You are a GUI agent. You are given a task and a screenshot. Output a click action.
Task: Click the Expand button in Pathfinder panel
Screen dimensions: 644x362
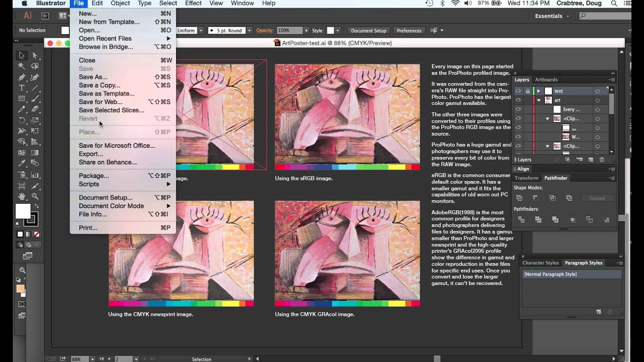click(597, 198)
